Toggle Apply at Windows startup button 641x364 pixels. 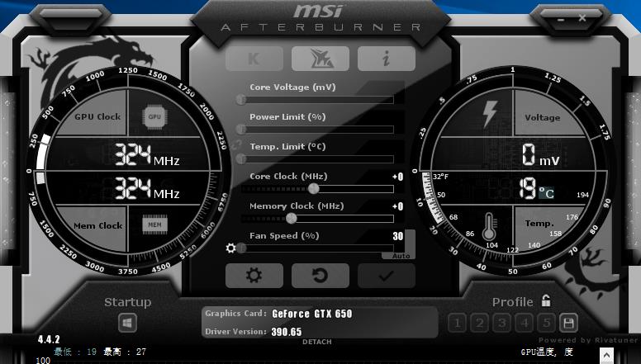127,323
